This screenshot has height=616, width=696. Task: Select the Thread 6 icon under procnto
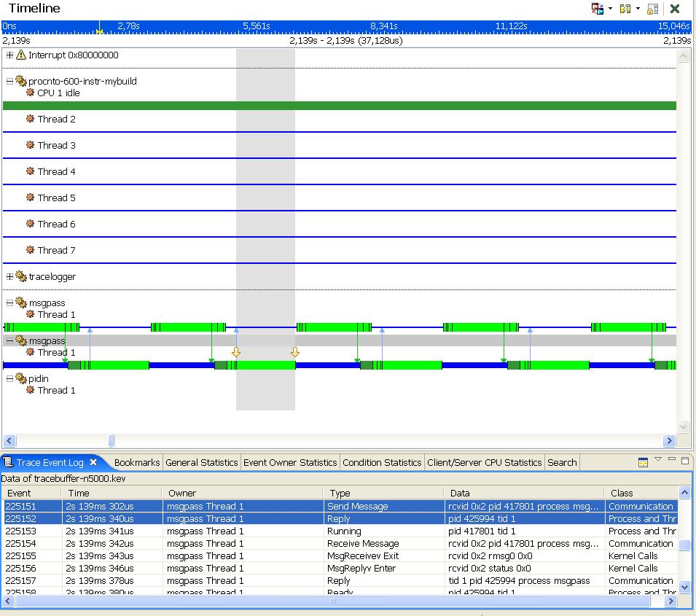[30, 223]
